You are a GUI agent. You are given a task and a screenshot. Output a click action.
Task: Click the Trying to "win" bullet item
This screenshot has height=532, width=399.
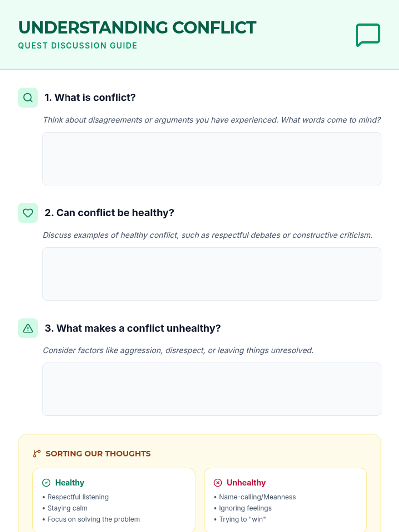coord(242,519)
